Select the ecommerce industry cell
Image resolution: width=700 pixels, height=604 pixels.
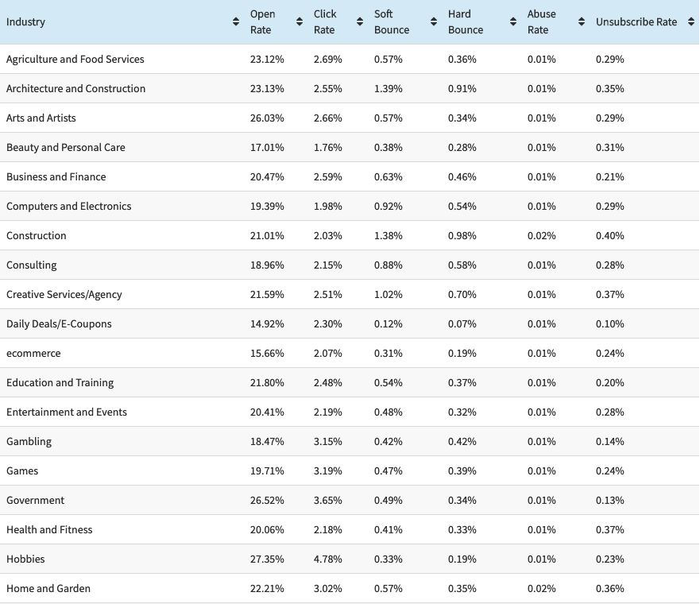coord(33,354)
